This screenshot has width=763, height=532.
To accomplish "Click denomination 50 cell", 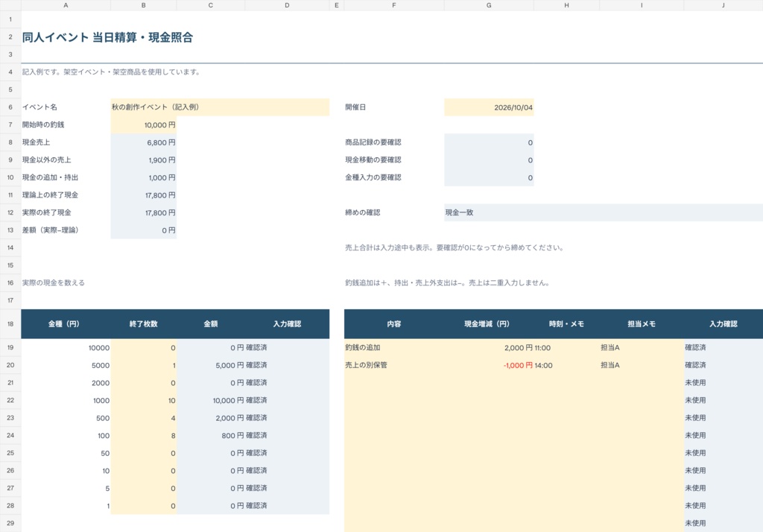I will [66, 453].
